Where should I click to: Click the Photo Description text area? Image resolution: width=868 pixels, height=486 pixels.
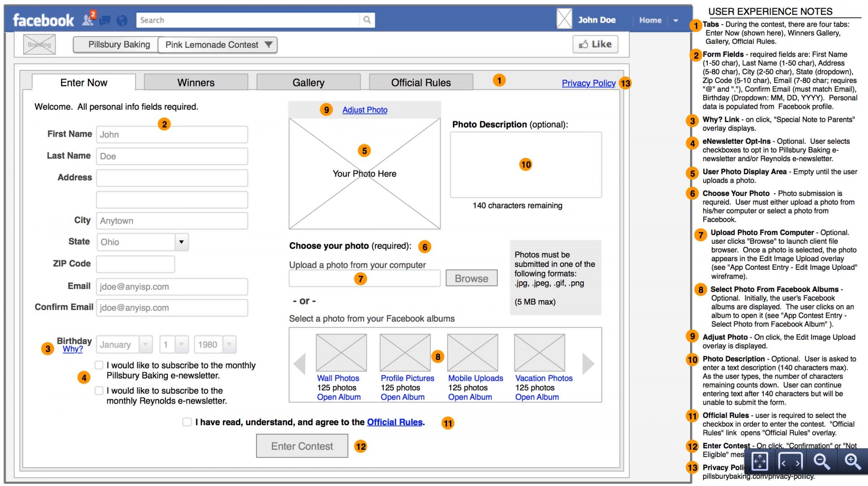pyautogui.click(x=526, y=165)
